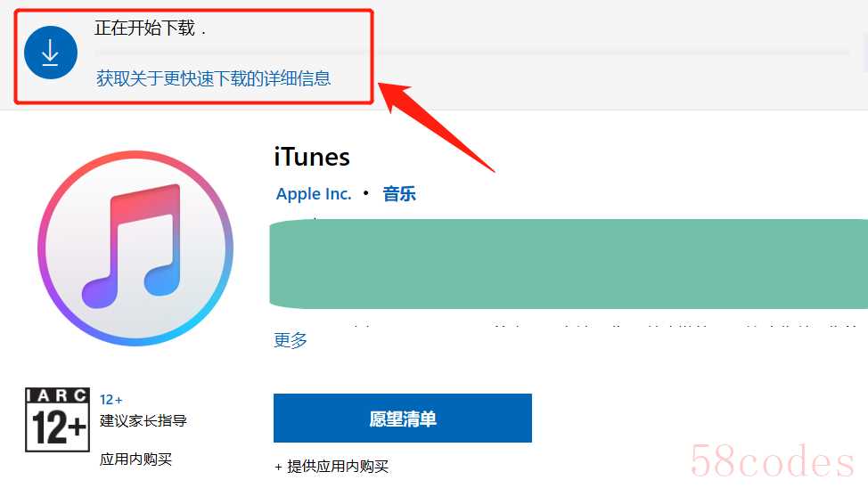Click the 建议家长指导 rating text
Screen dimensions: 868x488
tap(143, 420)
